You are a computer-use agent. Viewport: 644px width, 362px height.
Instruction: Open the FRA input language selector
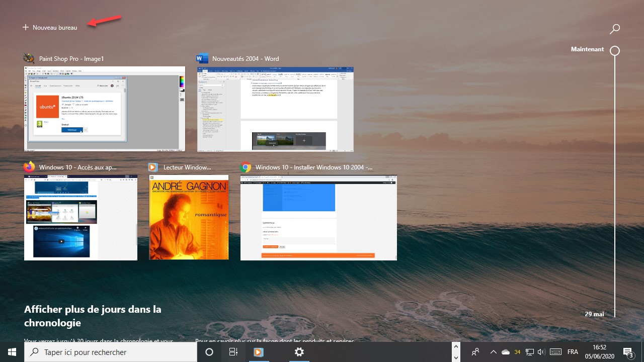coord(573,352)
